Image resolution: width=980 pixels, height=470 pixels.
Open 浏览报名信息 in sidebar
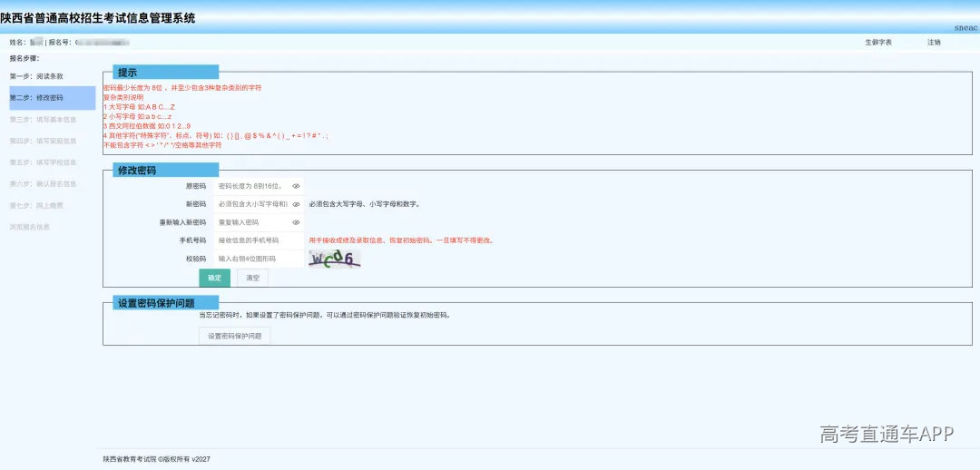[29, 227]
